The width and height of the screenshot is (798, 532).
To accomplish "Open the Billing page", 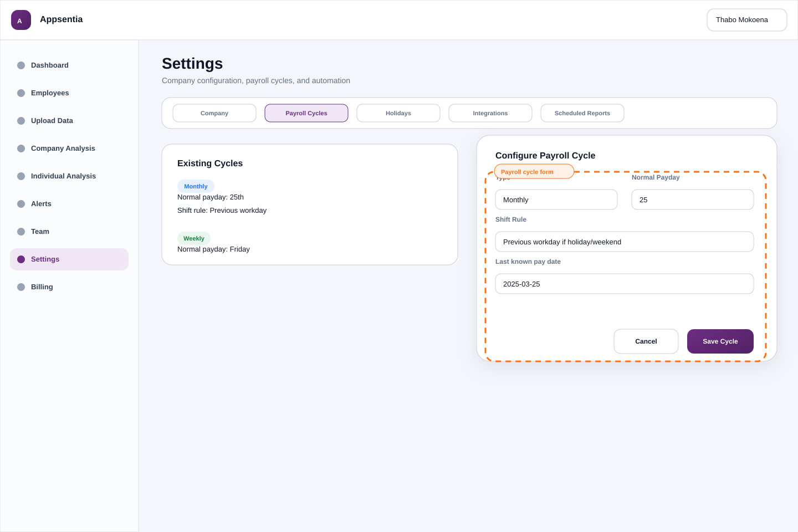I will tap(69, 287).
